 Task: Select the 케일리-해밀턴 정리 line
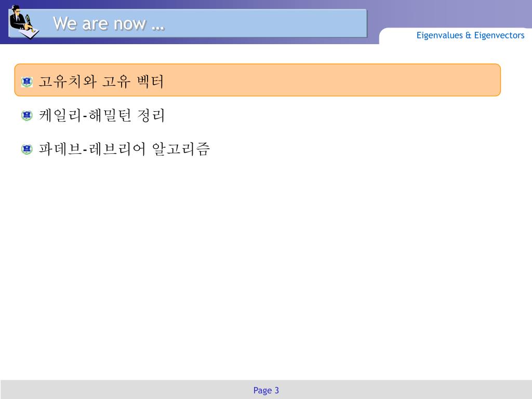[102, 115]
